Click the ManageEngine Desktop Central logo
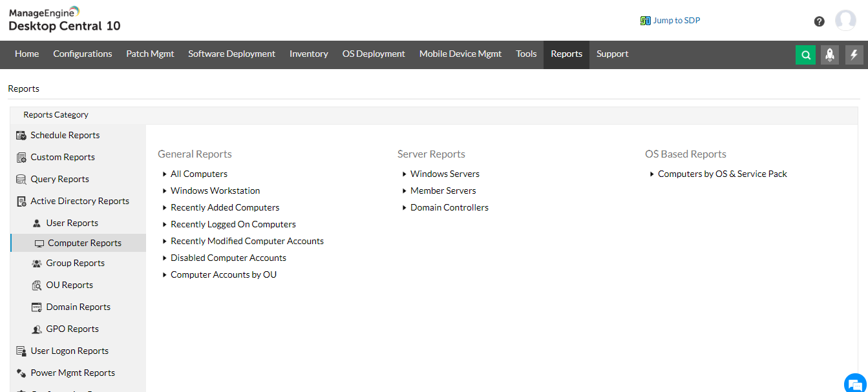The image size is (868, 392). [x=64, y=19]
